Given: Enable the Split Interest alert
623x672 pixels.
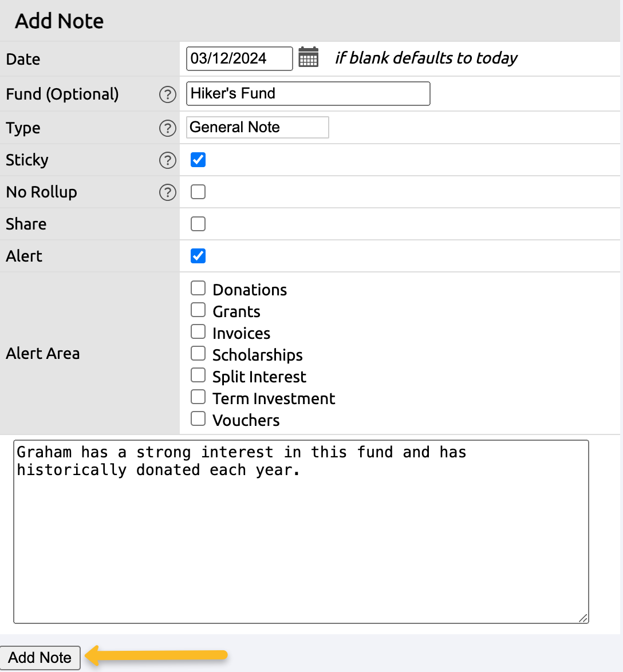Looking at the screenshot, I should click(198, 375).
